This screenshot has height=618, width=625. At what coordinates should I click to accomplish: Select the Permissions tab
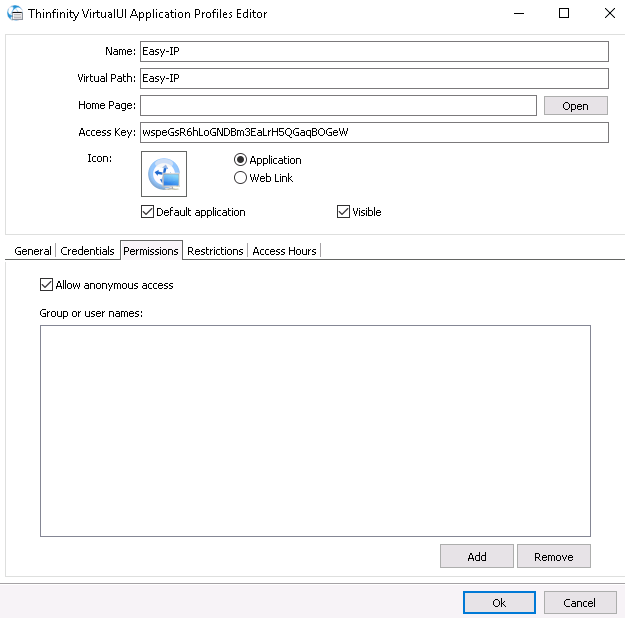[x=151, y=251]
